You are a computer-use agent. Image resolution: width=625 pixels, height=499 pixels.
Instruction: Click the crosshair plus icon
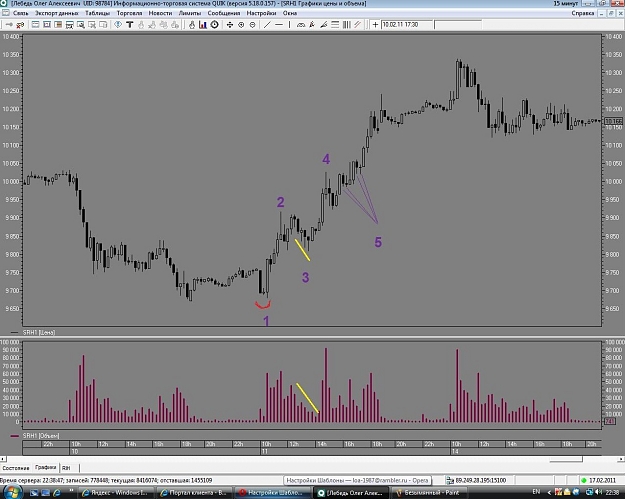(375, 25)
